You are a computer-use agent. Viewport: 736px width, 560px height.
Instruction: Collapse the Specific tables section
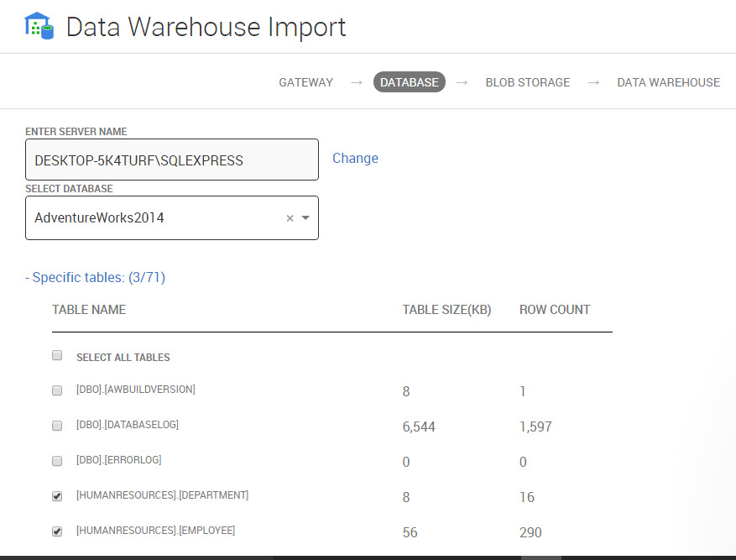pyautogui.click(x=95, y=277)
